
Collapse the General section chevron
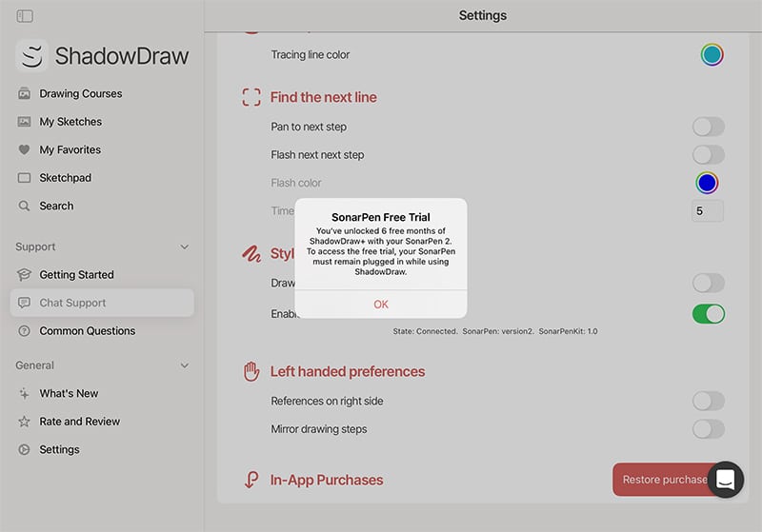coord(185,365)
